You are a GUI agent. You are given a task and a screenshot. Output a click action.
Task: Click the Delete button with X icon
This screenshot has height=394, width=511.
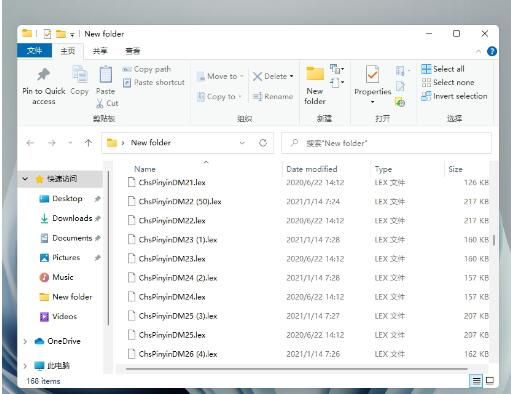[270, 76]
